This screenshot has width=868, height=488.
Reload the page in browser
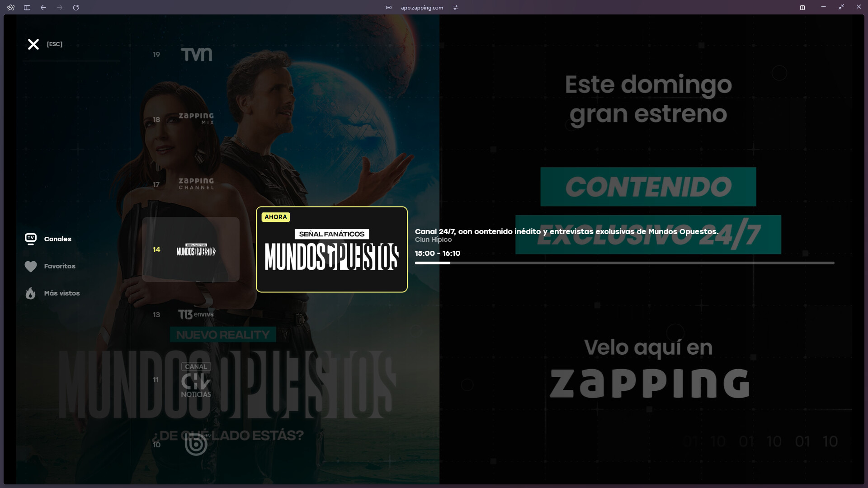click(76, 8)
